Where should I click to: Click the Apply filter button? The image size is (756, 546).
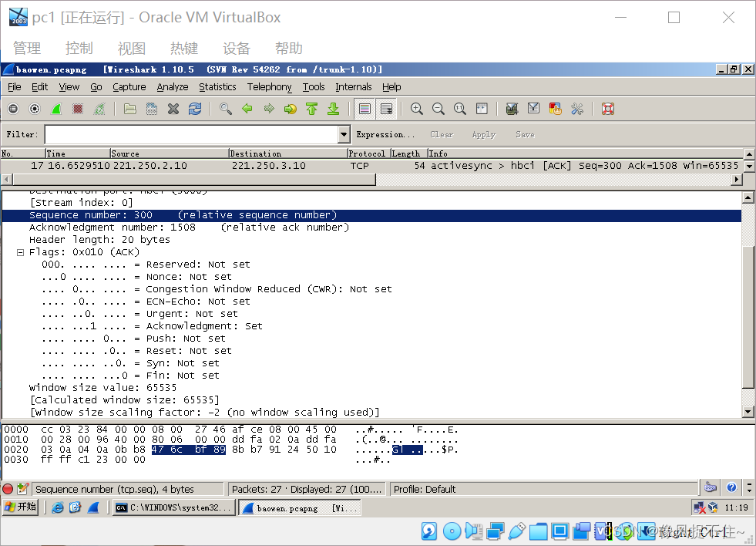tap(484, 134)
